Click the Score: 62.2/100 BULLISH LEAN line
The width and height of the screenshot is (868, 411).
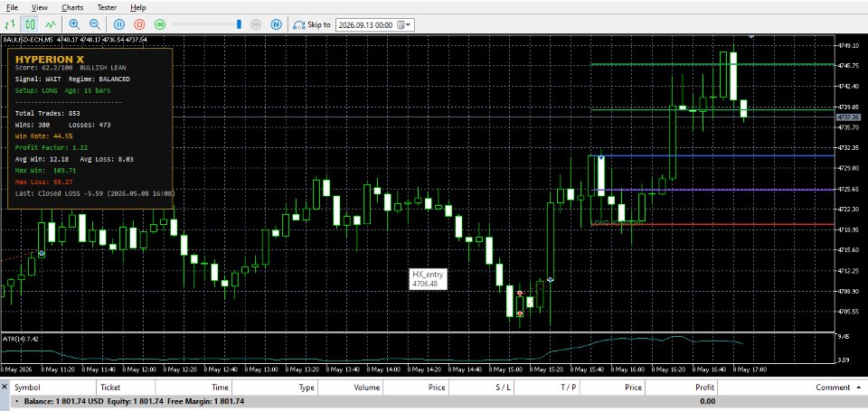pyautogui.click(x=71, y=68)
